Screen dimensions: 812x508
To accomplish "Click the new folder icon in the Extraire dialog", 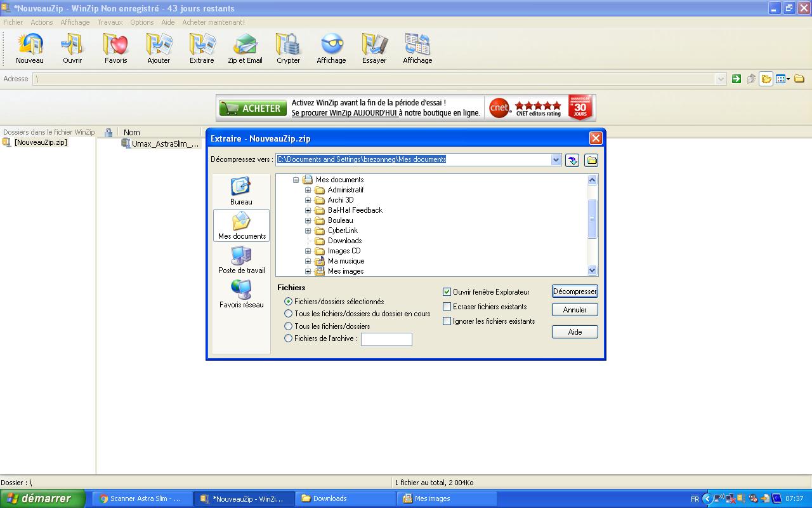I will coord(591,160).
